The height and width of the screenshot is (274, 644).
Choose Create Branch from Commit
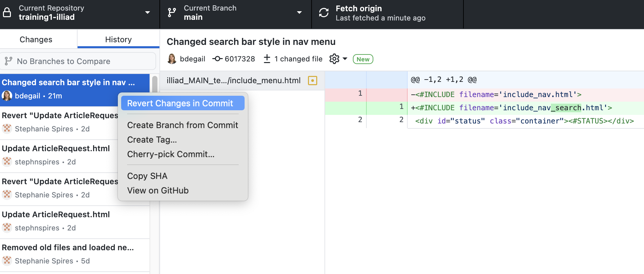(183, 125)
